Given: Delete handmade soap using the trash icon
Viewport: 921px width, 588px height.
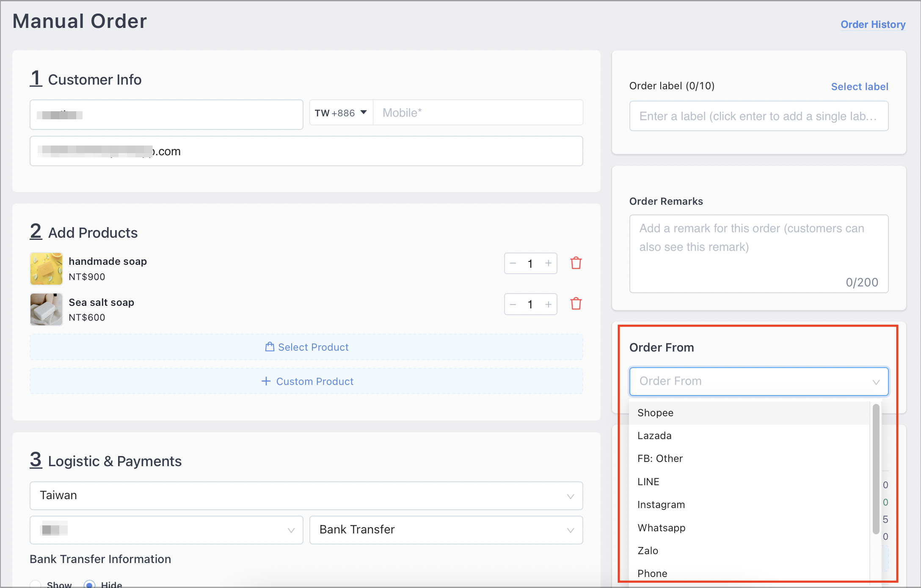Looking at the screenshot, I should tap(576, 263).
